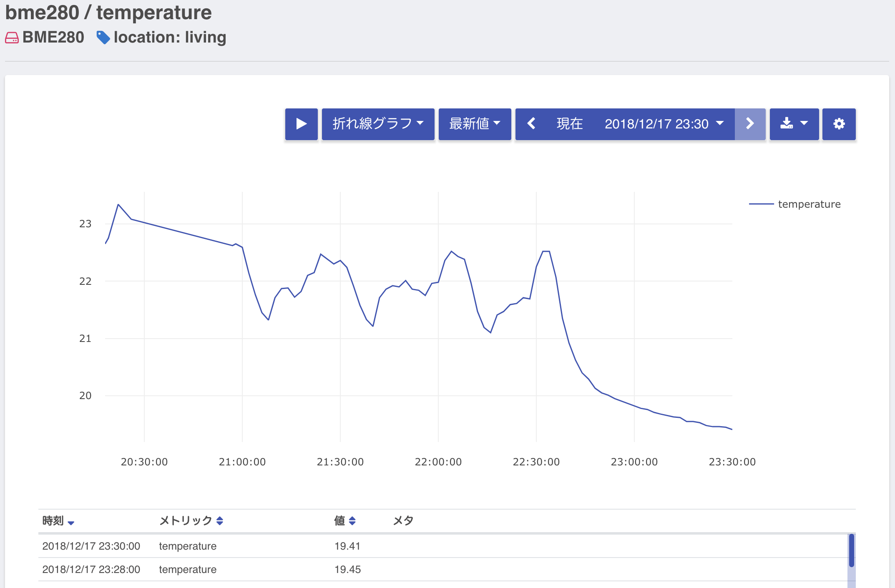Click the メタ column header
895x588 pixels.
(x=403, y=521)
